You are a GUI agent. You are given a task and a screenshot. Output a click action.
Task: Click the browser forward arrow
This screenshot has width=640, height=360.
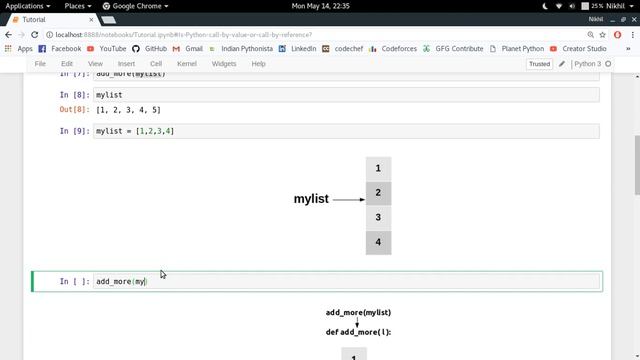pyautogui.click(x=21, y=35)
